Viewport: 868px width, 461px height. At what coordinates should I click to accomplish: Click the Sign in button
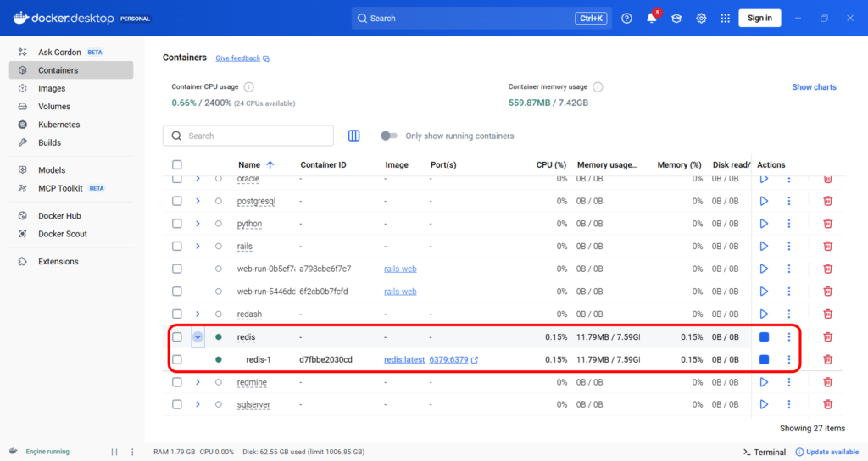759,19
